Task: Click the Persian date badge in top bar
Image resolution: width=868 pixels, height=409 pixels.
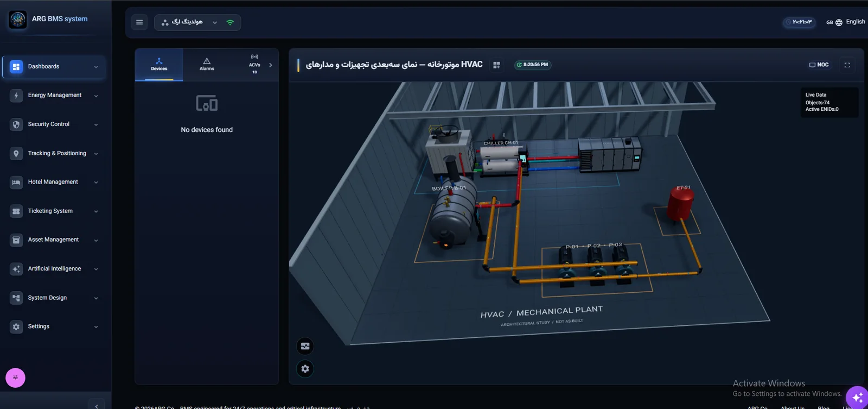Action: pos(799,22)
